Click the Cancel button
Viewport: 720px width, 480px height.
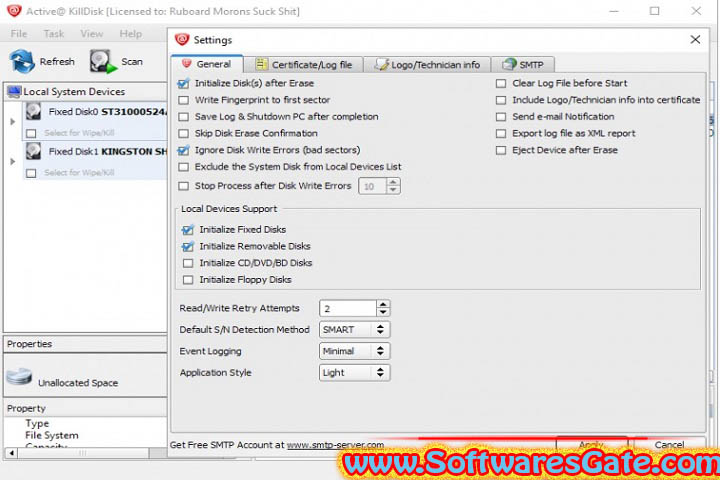click(669, 444)
